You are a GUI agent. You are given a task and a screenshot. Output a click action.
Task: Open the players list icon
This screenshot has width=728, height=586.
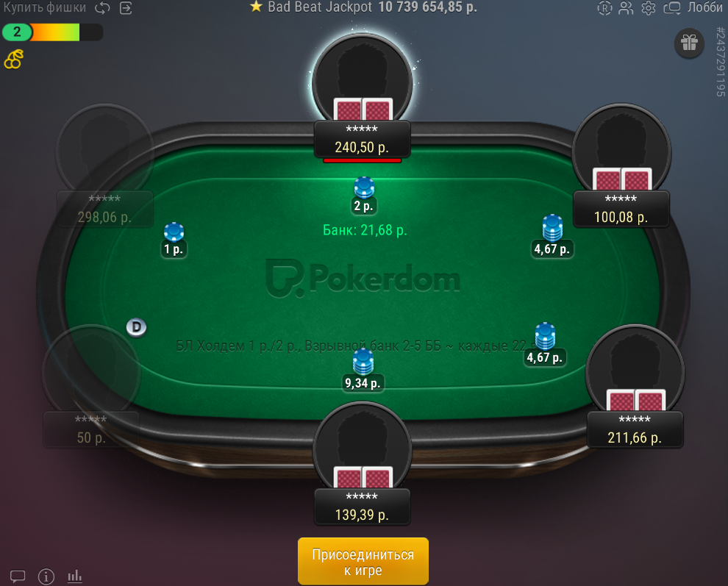tap(626, 8)
